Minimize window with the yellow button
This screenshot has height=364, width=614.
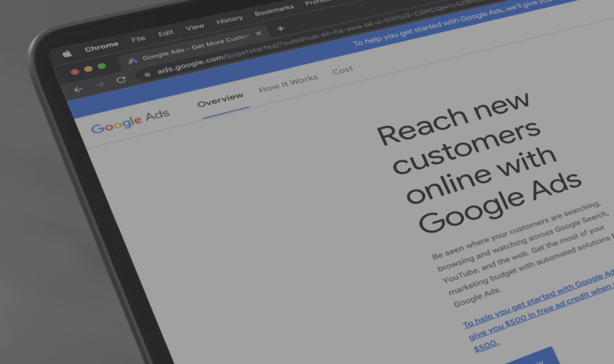click(x=88, y=69)
